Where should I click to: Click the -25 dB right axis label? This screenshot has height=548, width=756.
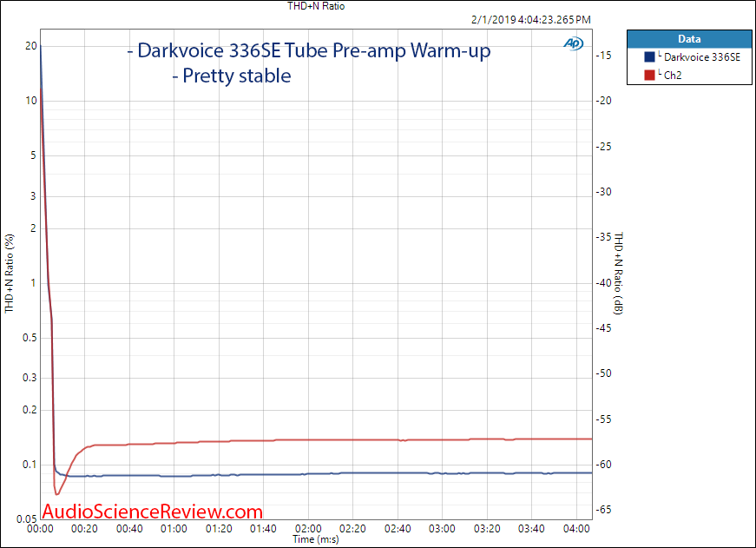point(603,146)
